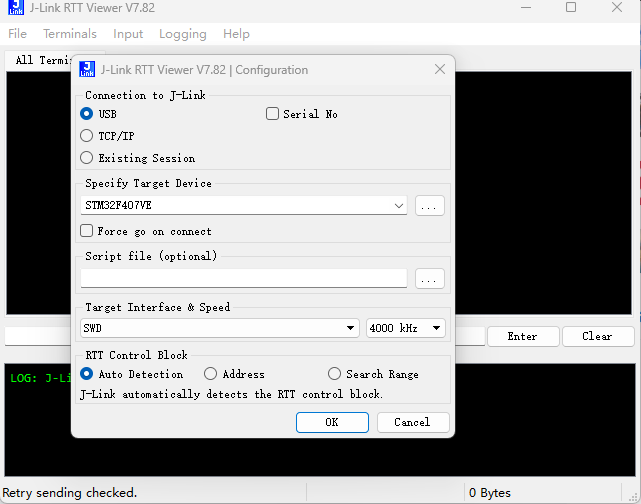Maximize the J-Link RTT Viewer main window
Viewport: 641px width, 504px height.
571,7
